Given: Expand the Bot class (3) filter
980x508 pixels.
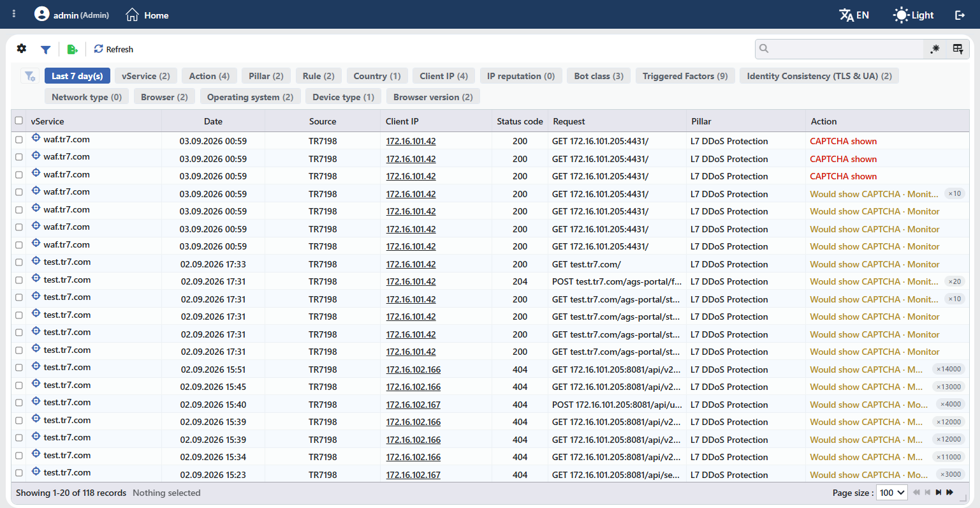Looking at the screenshot, I should 599,76.
